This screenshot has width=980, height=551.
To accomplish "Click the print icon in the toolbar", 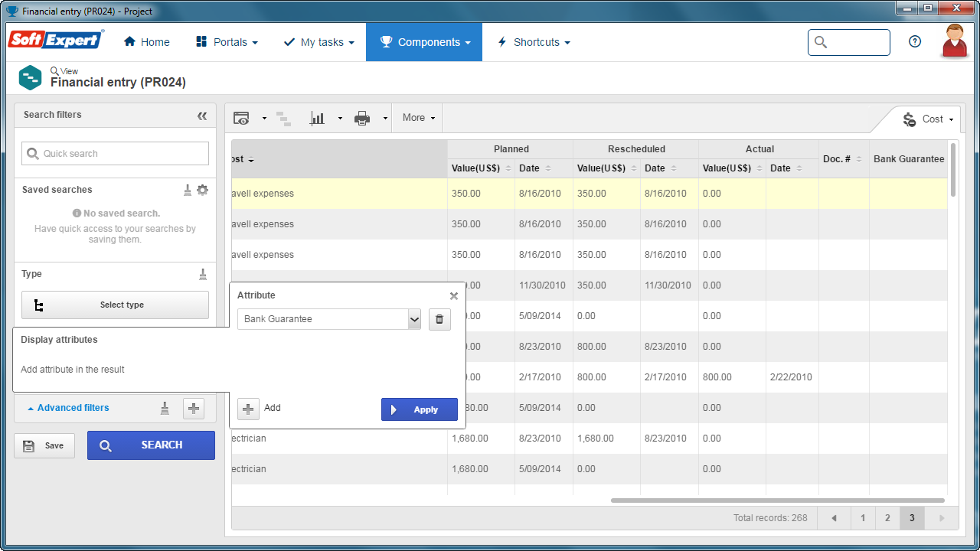I will [362, 118].
